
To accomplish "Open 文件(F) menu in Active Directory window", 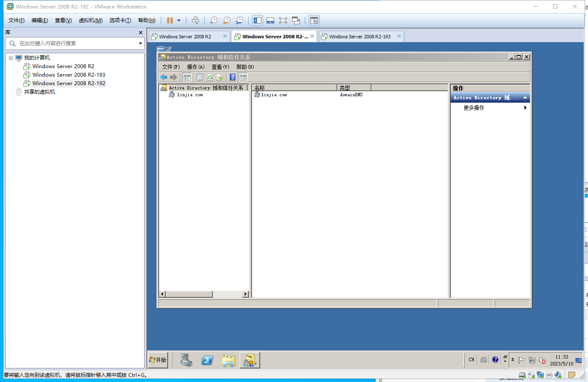I will [x=171, y=67].
